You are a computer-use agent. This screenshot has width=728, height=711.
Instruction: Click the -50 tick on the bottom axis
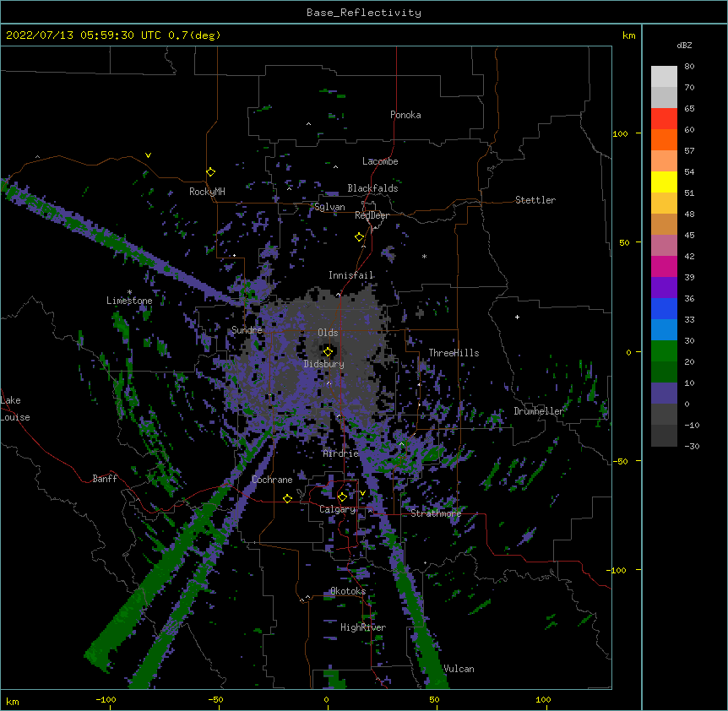tap(215, 700)
